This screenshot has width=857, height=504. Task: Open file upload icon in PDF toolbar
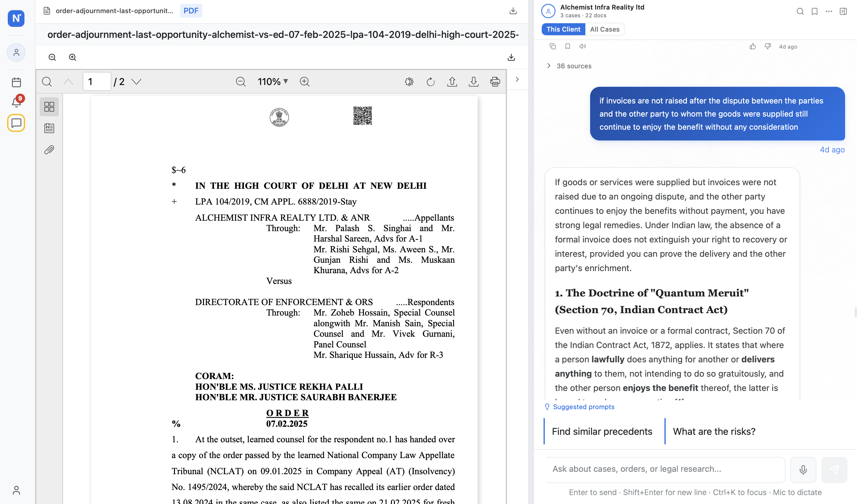pyautogui.click(x=452, y=81)
